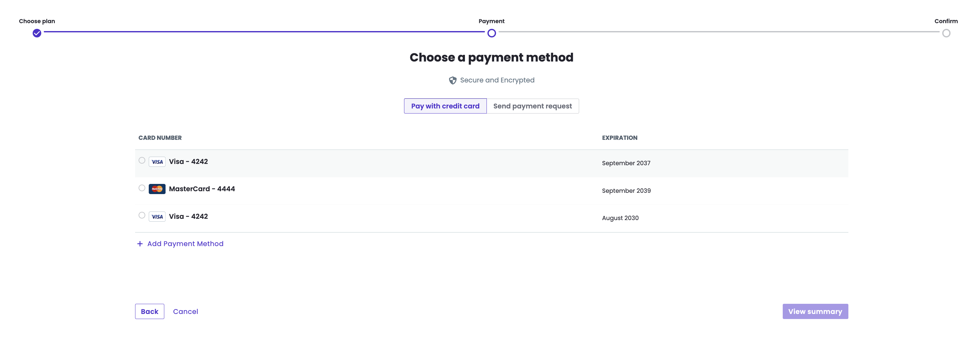Click the View summary button
980x352 pixels.
coord(815,311)
